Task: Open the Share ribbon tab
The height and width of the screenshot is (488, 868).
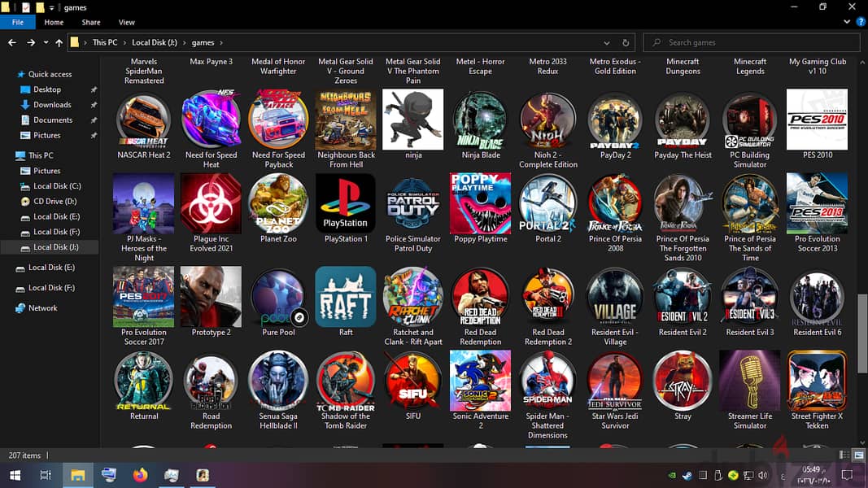Action: click(91, 22)
